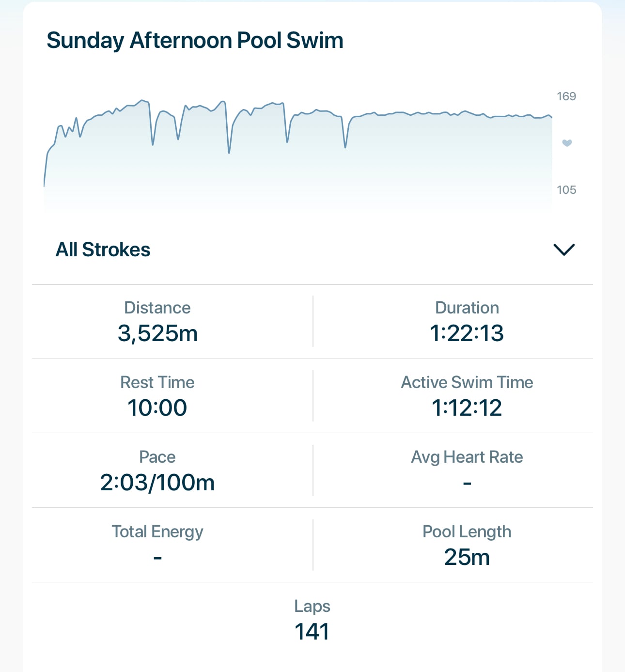Open the All Strokes filter label

[x=103, y=250]
